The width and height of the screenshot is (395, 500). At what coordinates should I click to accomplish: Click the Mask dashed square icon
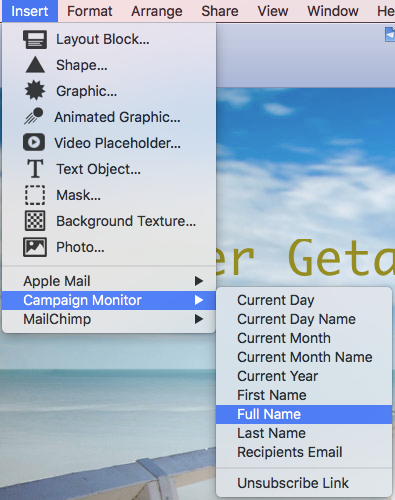(35, 195)
